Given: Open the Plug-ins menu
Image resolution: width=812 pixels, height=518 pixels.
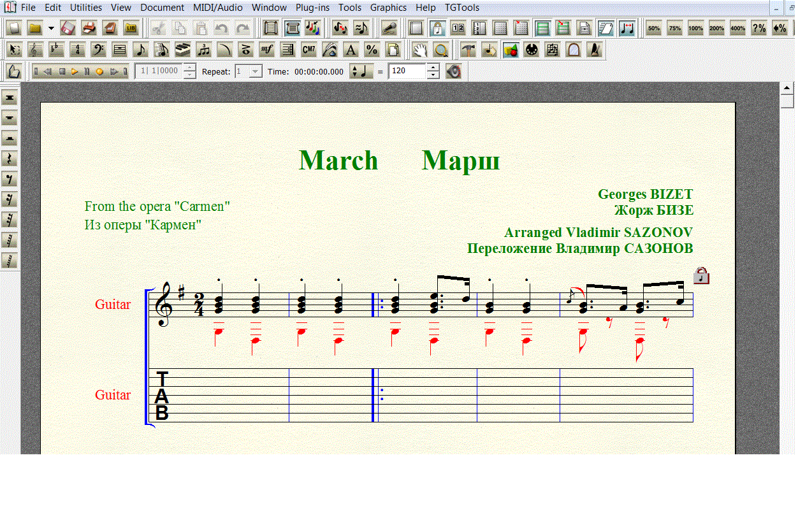Looking at the screenshot, I should click(313, 8).
